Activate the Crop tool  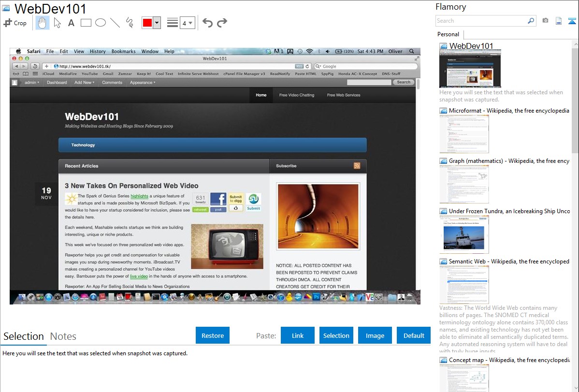click(15, 23)
